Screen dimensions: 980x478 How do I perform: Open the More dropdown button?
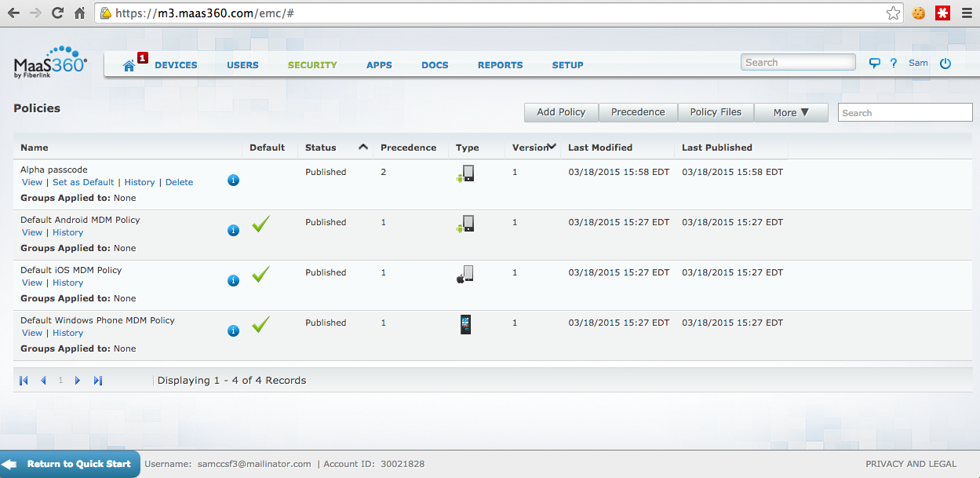pos(791,112)
